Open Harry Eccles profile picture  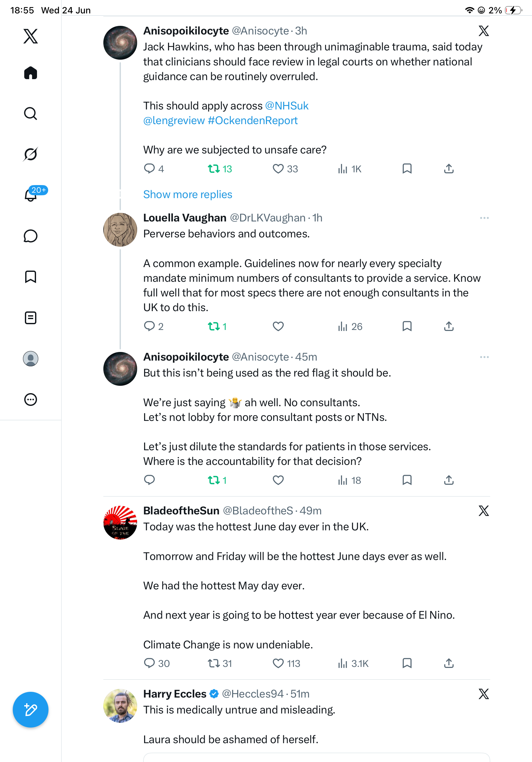pyautogui.click(x=120, y=705)
